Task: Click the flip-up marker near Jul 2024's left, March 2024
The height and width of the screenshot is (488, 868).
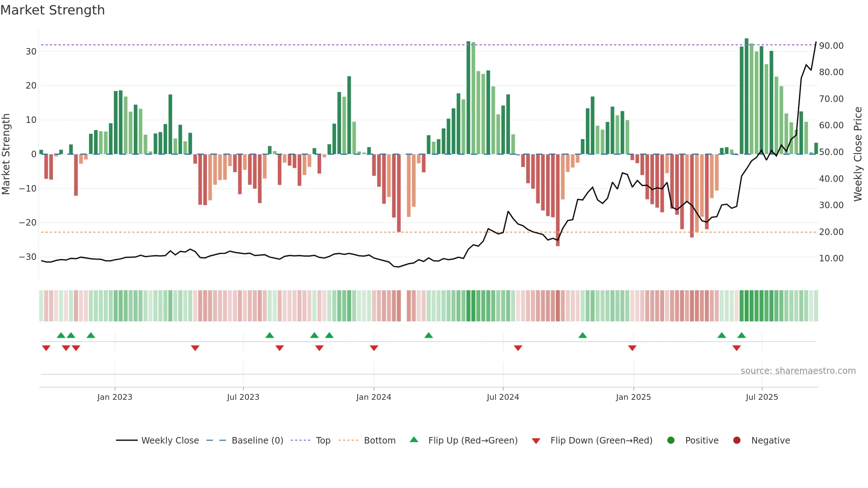Action: pos(429,335)
